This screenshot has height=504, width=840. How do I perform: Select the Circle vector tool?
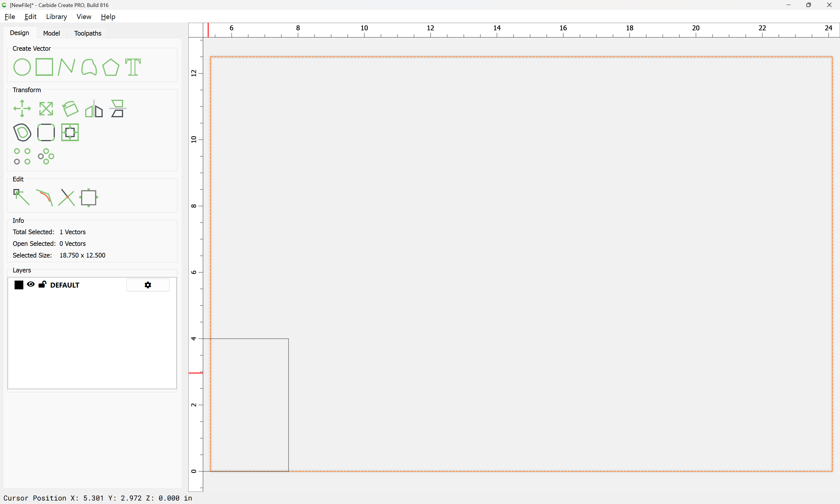point(22,67)
